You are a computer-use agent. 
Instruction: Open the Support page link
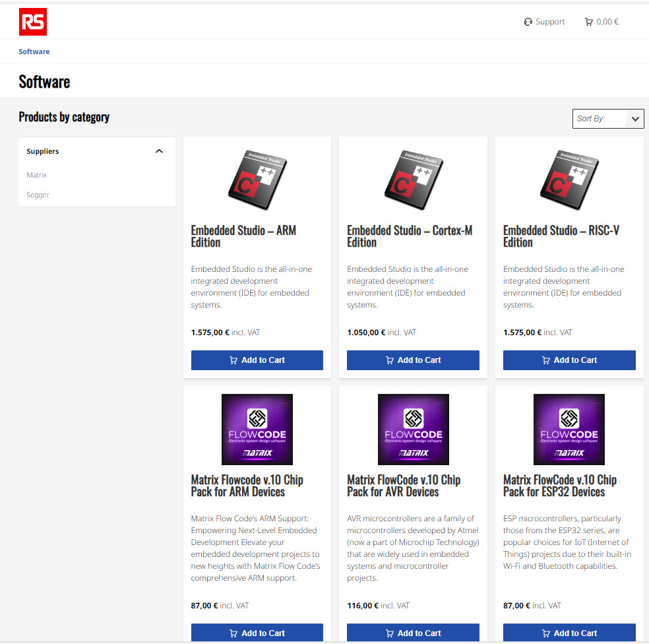coord(550,22)
